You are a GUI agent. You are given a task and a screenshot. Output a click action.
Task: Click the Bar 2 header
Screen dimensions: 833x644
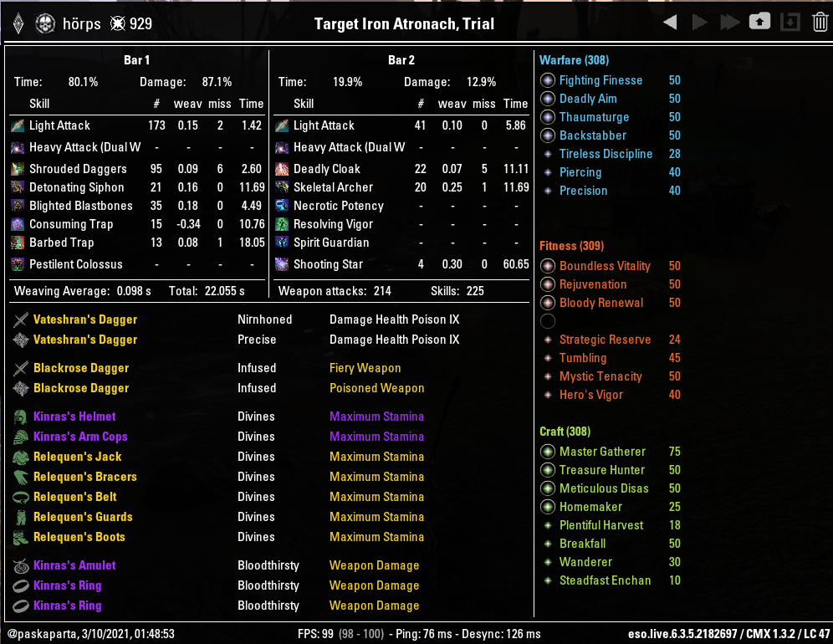click(x=401, y=60)
